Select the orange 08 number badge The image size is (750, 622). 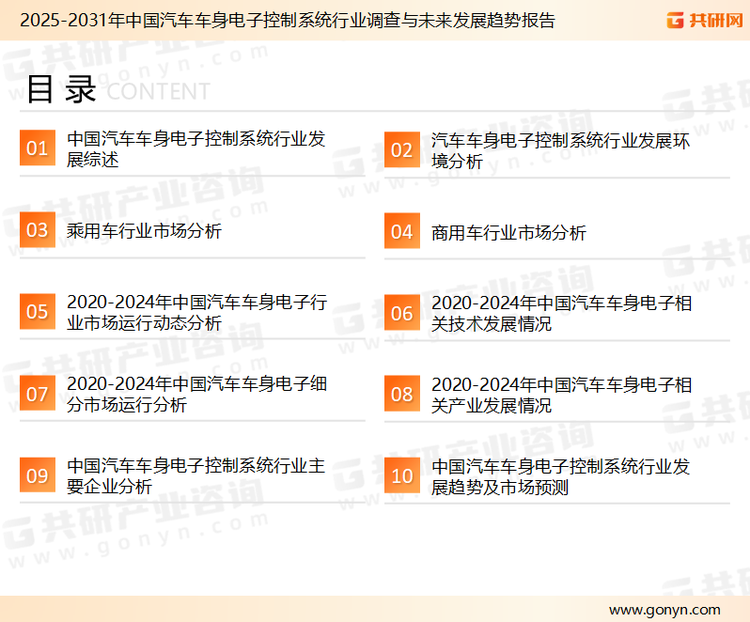point(402,394)
